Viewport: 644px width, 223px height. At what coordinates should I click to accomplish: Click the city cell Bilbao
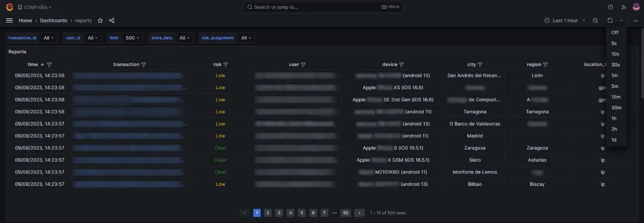475,185
